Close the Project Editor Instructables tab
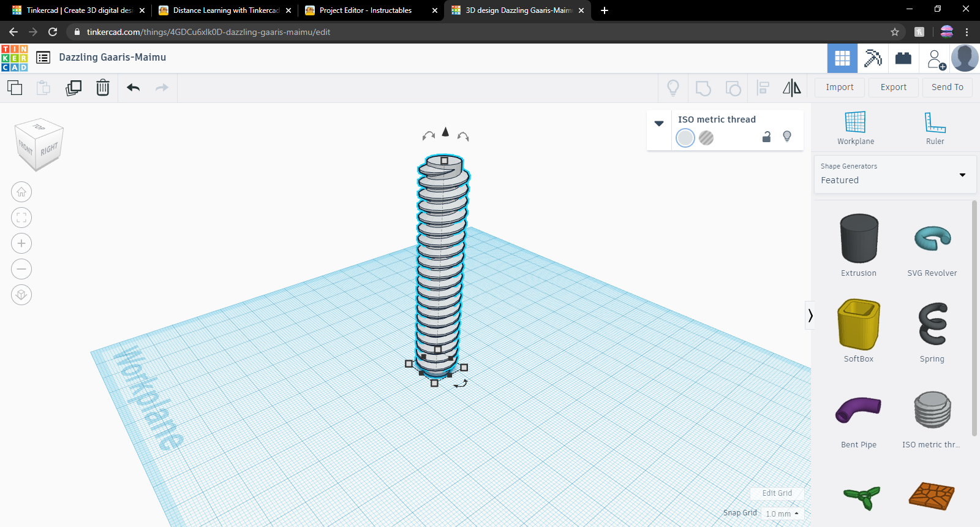The width and height of the screenshot is (980, 527). [435, 10]
